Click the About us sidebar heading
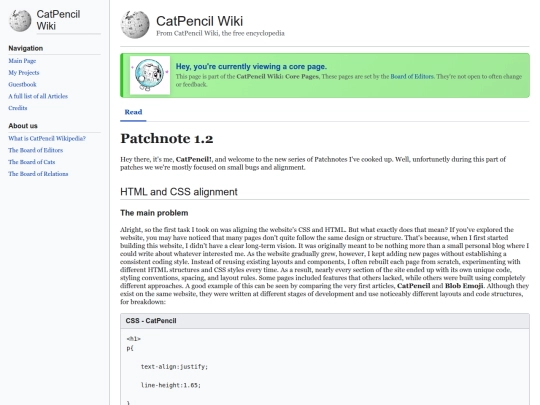The width and height of the screenshot is (540, 405). (23, 126)
